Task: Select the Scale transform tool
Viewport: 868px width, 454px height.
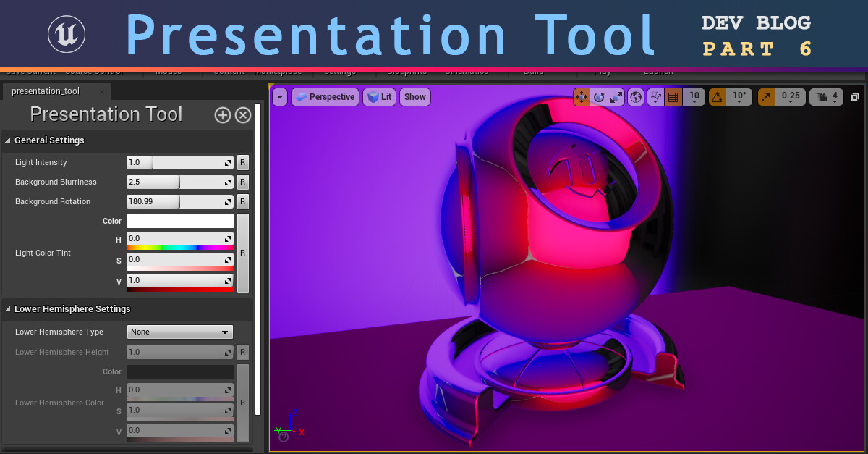Action: coord(617,96)
